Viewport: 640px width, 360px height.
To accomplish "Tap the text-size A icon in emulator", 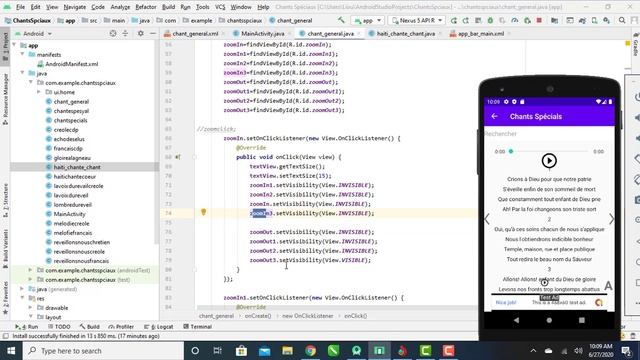I will coord(608,286).
